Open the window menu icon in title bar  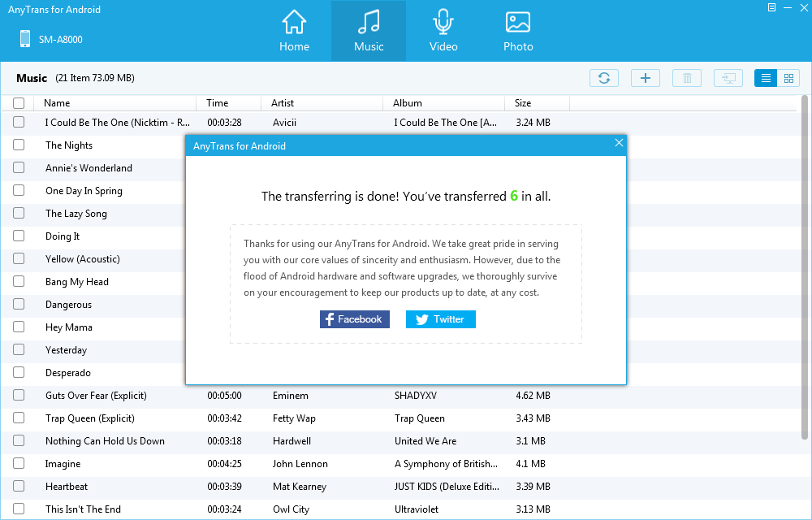pos(771,7)
